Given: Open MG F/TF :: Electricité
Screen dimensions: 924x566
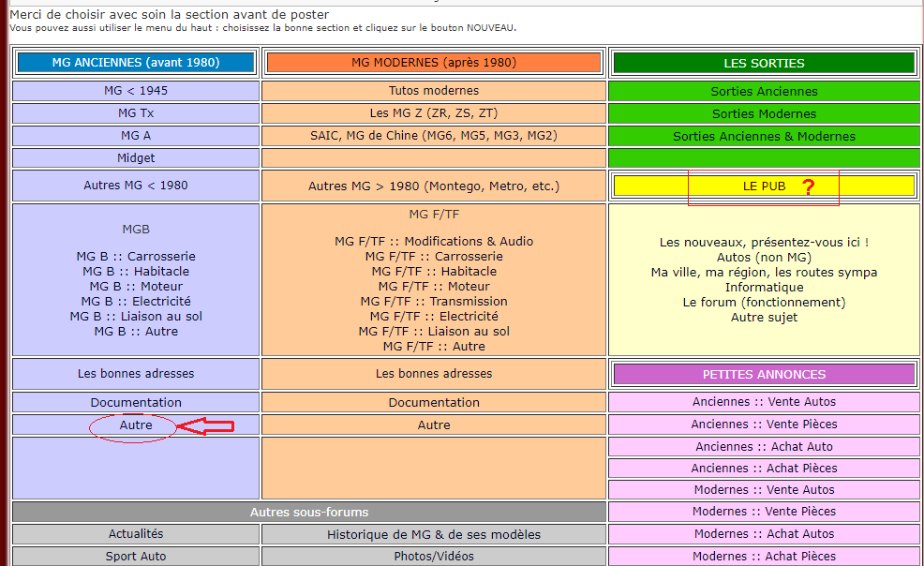Looking at the screenshot, I should pyautogui.click(x=434, y=317).
